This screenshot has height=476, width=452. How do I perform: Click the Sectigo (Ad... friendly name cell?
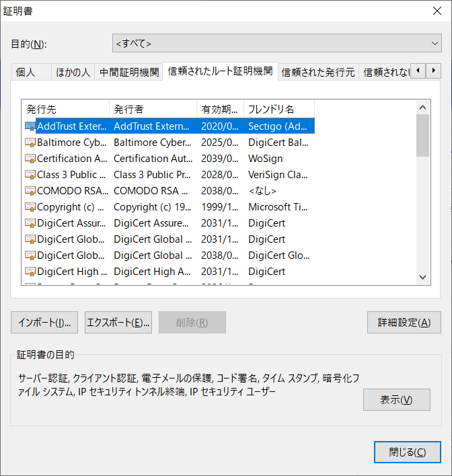[x=278, y=126]
